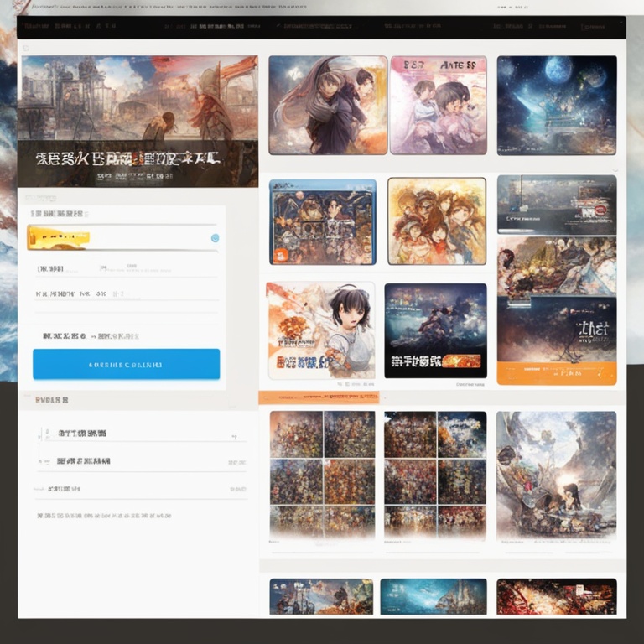
Task: Click the white title text over the hero banner
Action: [127, 158]
